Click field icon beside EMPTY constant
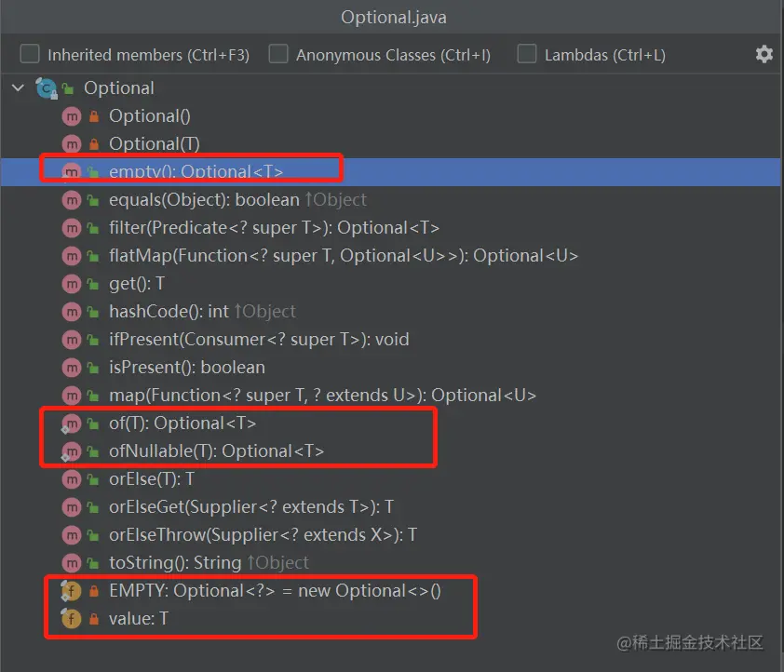This screenshot has width=784, height=672. click(x=72, y=591)
